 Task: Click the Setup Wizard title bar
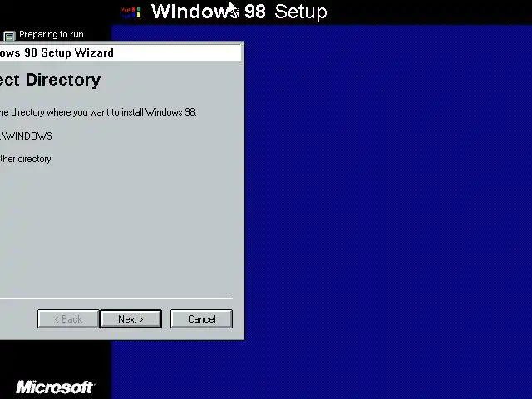pyautogui.click(x=121, y=52)
